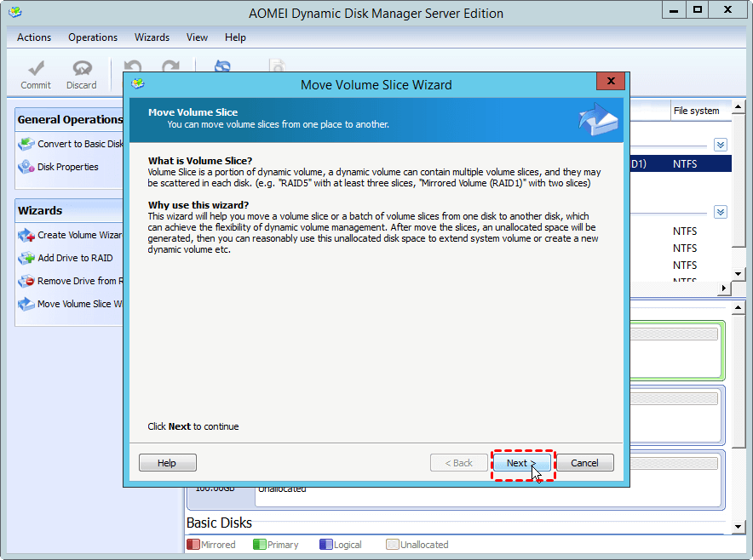Viewport: 753px width, 560px height.
Task: Click the Undo arrow icon
Action: 133,66
